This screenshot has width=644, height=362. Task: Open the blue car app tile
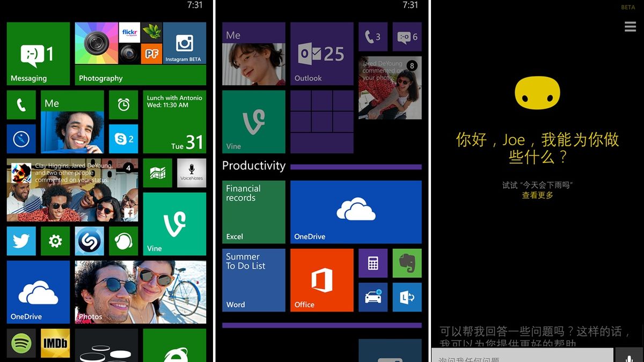click(373, 297)
